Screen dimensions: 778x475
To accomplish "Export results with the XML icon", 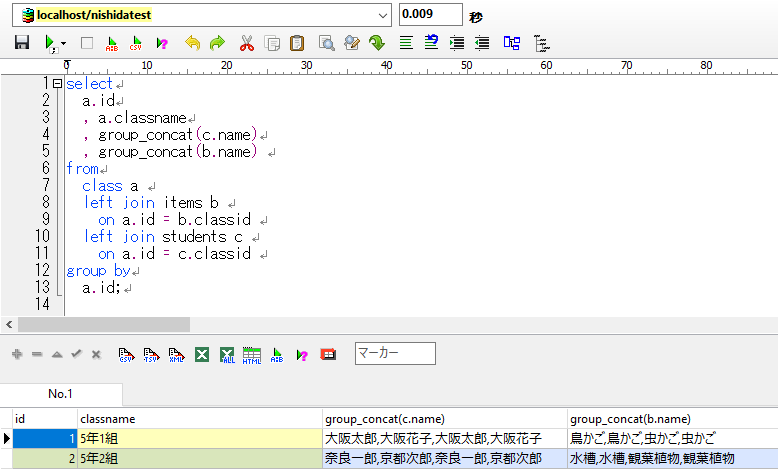I will tap(176, 355).
